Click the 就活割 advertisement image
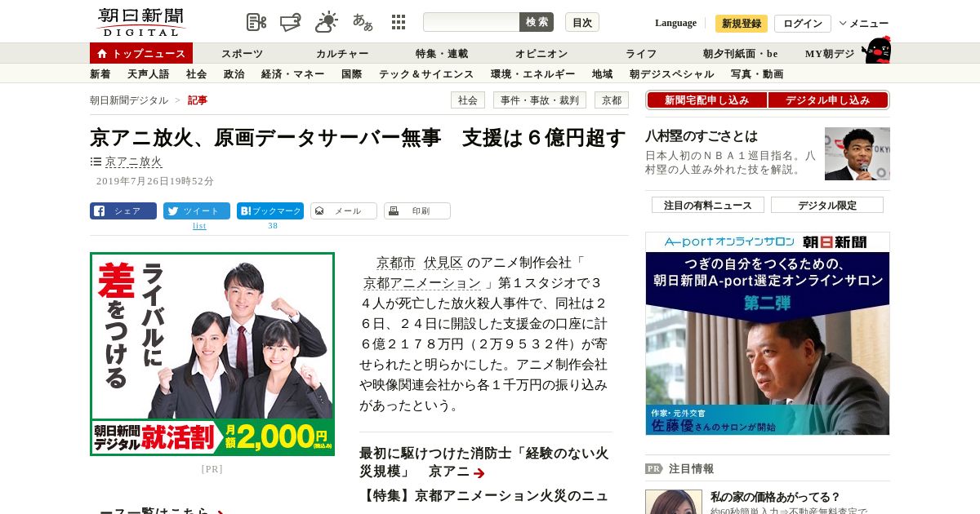The width and height of the screenshot is (980, 514). point(212,354)
